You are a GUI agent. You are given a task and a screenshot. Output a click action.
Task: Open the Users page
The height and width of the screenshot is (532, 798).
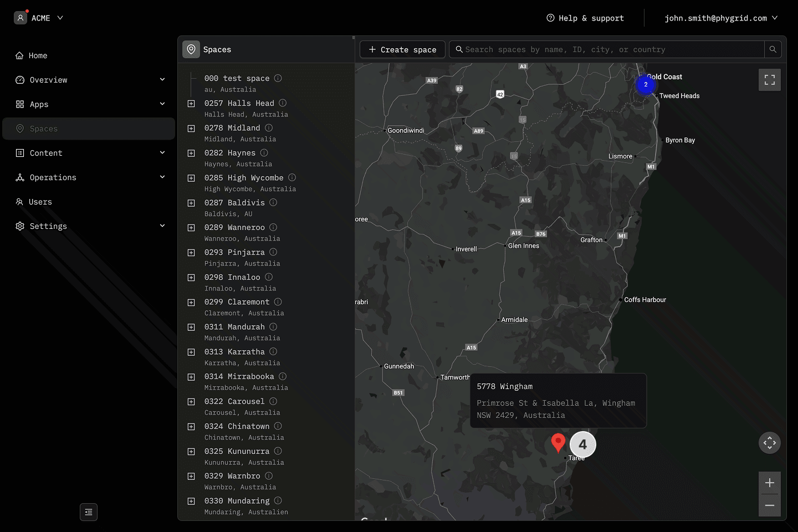click(x=40, y=202)
